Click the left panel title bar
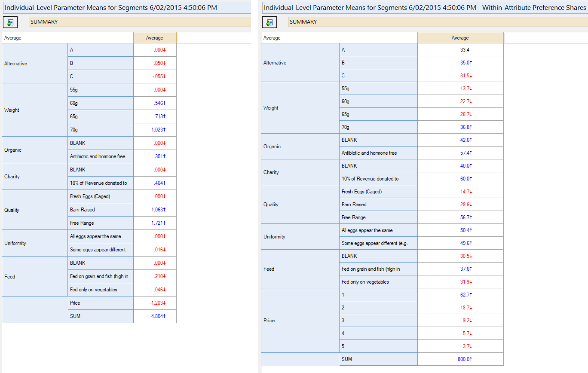This screenshot has width=588, height=373. (x=111, y=8)
